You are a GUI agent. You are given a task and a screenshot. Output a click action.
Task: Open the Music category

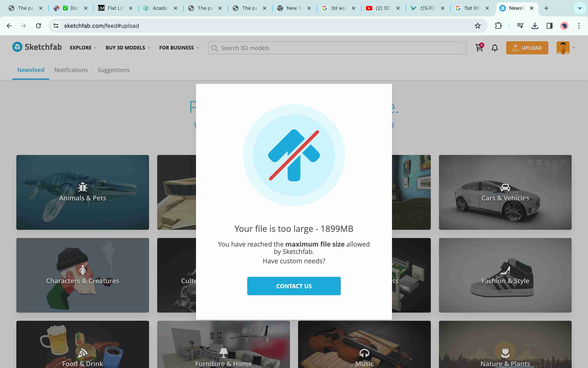364,344
